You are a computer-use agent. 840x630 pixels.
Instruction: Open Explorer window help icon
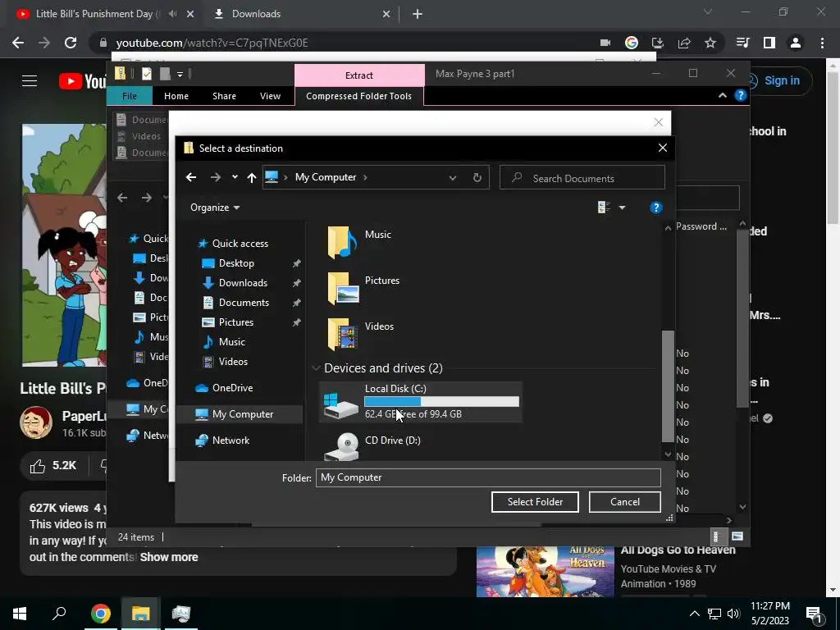(x=741, y=95)
